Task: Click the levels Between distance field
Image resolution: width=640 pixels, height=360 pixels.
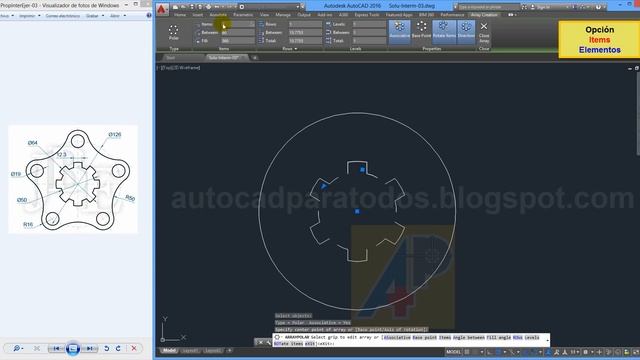Action: (x=369, y=33)
